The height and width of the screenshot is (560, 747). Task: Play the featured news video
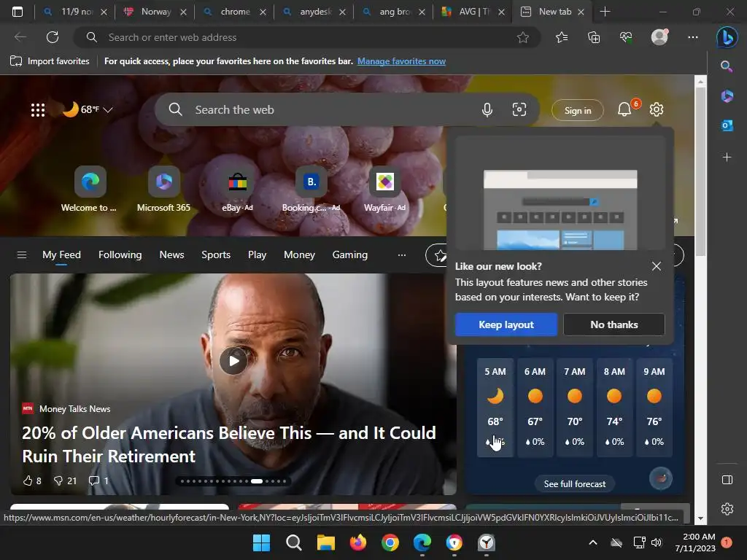233,361
